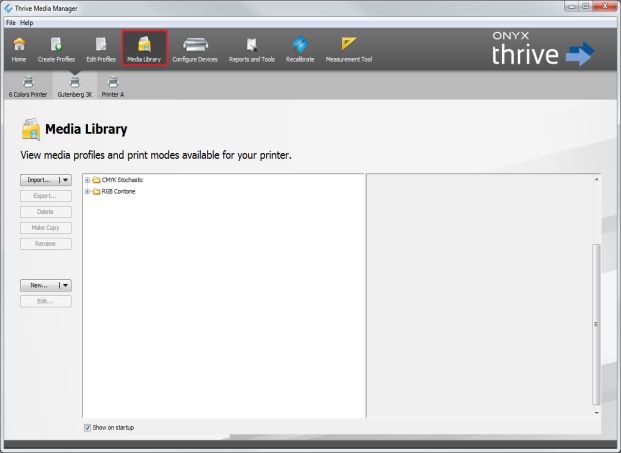Open the File menu
The height and width of the screenshot is (453, 621).
click(x=11, y=23)
